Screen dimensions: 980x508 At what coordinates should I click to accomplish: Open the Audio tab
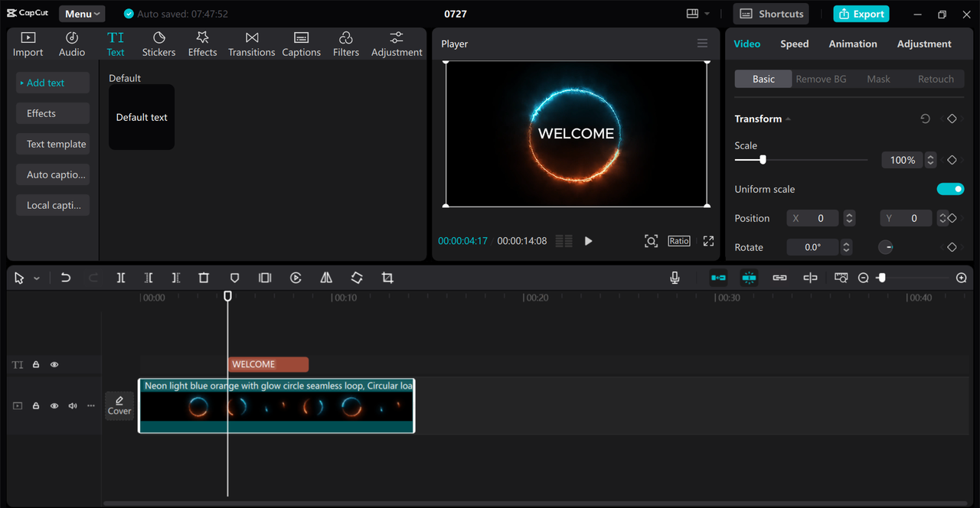[x=72, y=44]
